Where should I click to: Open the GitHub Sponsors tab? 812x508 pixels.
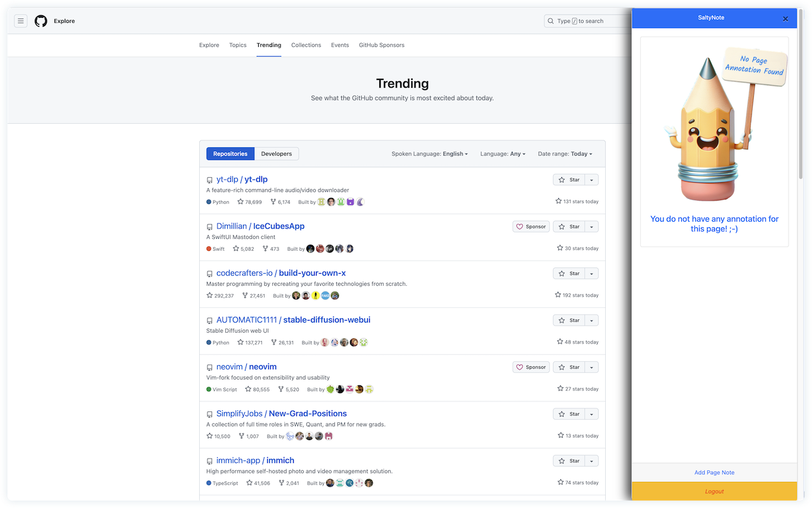tap(381, 45)
